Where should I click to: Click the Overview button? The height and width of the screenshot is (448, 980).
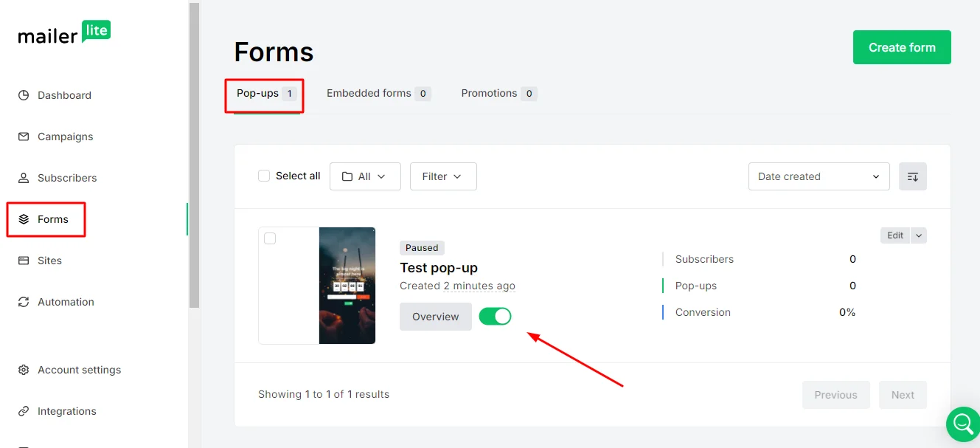click(x=436, y=317)
